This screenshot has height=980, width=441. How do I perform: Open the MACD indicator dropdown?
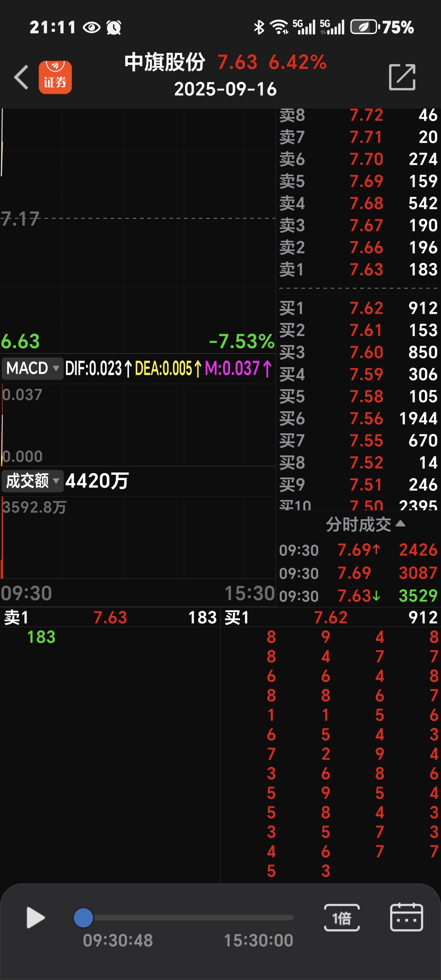click(32, 368)
